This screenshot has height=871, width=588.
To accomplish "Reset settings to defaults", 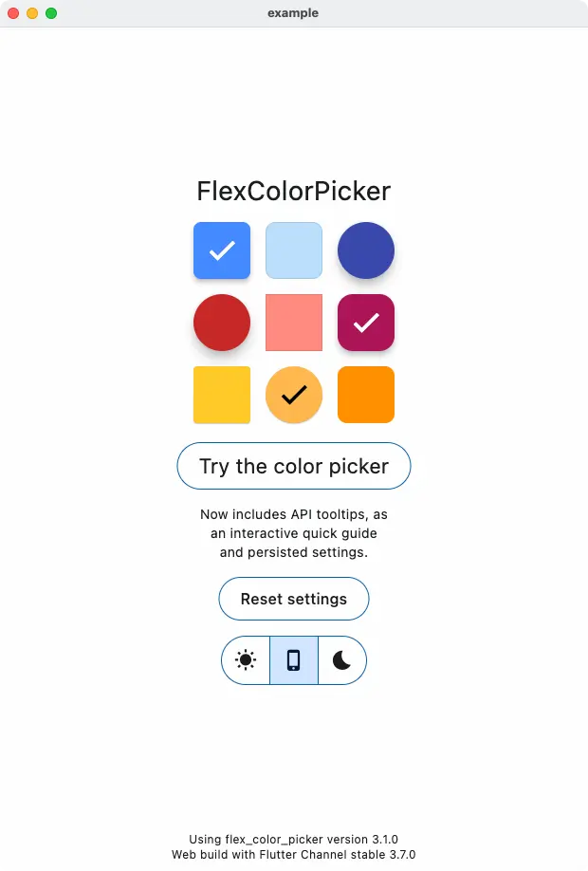I will click(x=293, y=599).
